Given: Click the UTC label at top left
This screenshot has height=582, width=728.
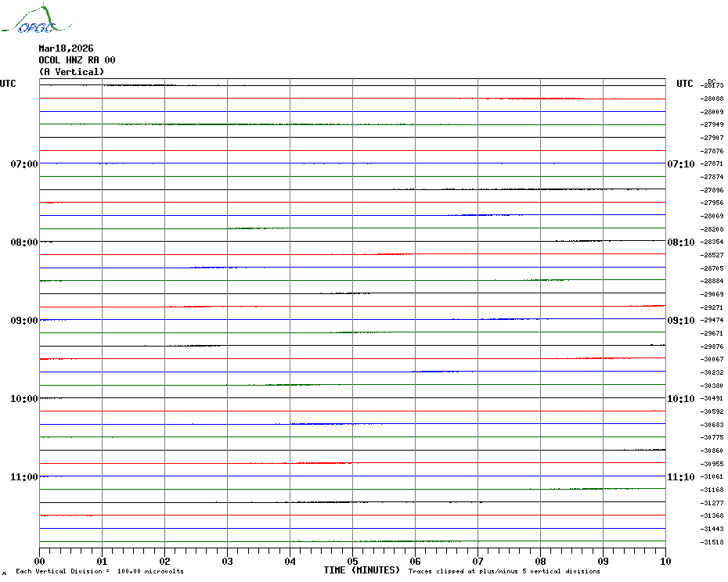Looking at the screenshot, I should tap(8, 84).
